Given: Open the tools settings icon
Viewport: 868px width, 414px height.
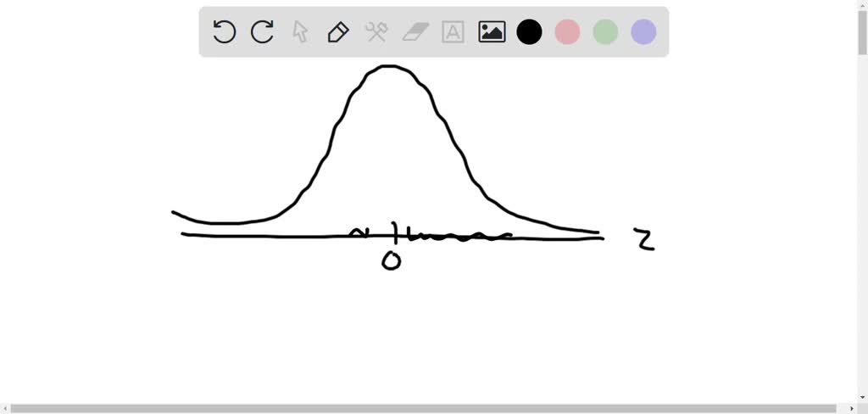Looking at the screenshot, I should pos(376,32).
